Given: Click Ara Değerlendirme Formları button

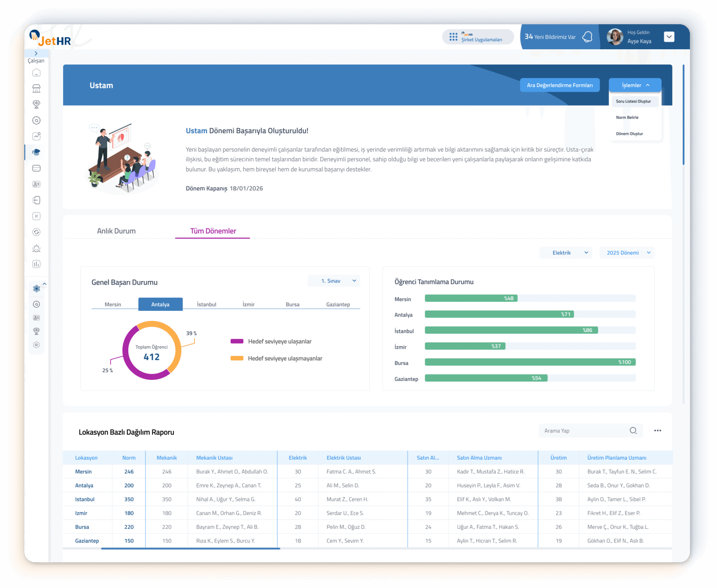Looking at the screenshot, I should point(559,85).
